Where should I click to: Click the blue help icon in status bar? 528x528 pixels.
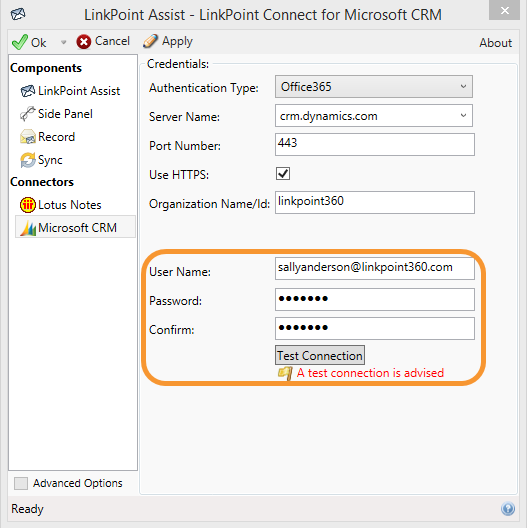click(x=508, y=508)
